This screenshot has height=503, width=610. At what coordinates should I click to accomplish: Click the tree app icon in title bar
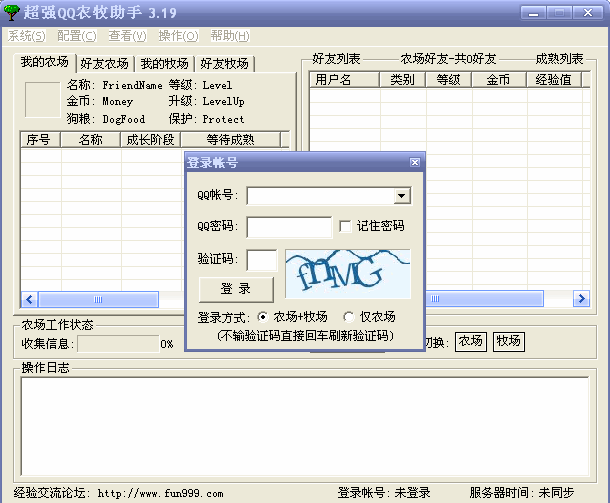11,12
